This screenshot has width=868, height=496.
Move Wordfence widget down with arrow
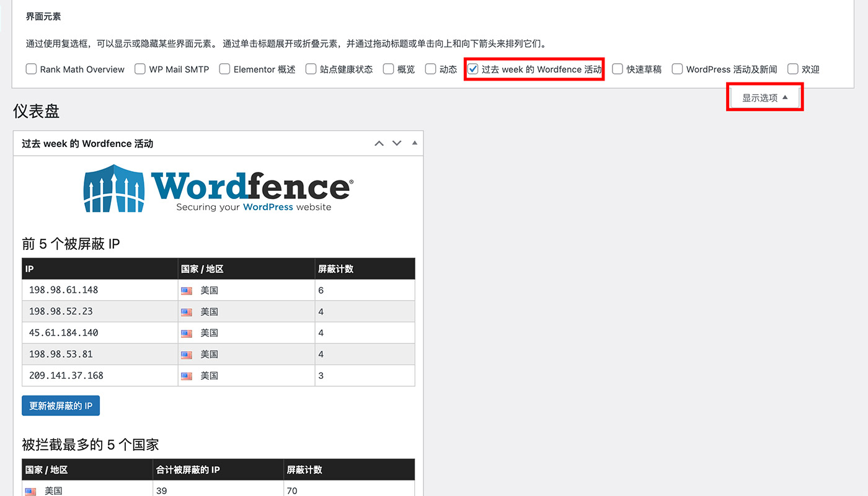[x=397, y=143]
